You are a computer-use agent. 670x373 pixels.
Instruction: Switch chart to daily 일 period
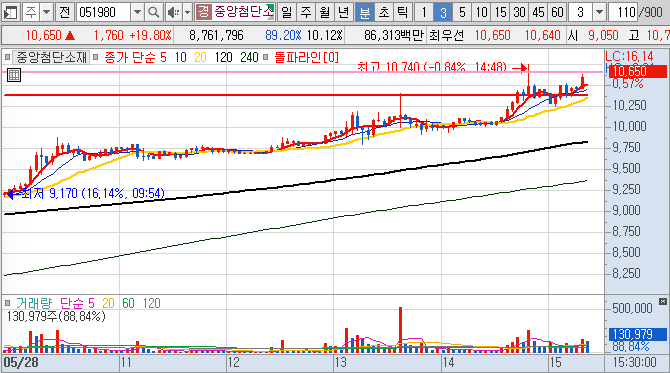click(287, 12)
